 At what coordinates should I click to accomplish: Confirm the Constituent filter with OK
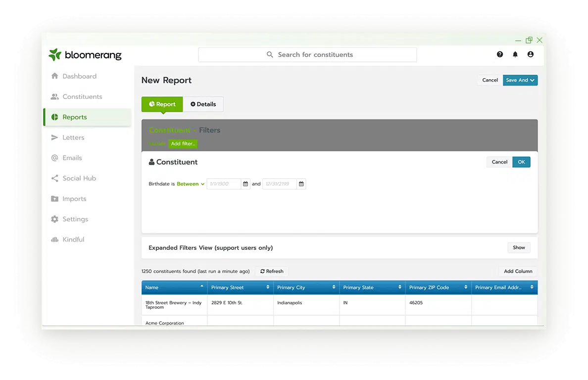[x=521, y=162]
